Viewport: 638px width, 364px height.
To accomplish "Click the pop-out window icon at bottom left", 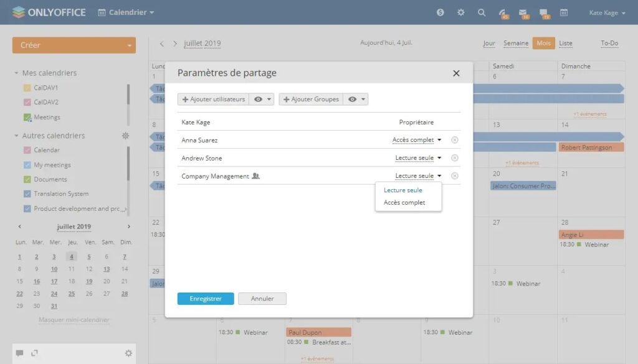I will click(35, 353).
